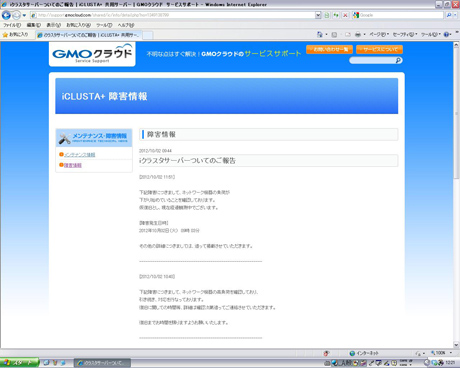
Task: Click the iCLUSTA+ 障害情報 banner title
Action: point(104,96)
